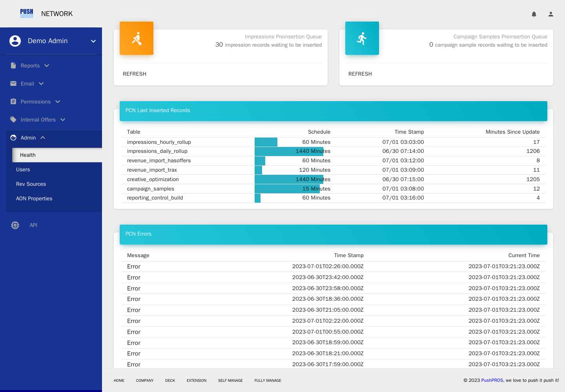Click the orange Impressions Preinsertion Queue icon
This screenshot has height=392, width=565.
137,38
